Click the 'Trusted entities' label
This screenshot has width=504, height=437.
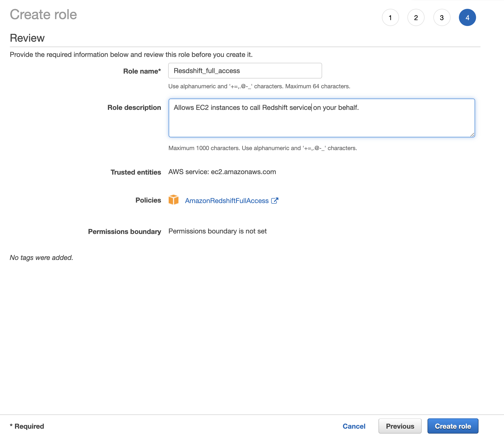[136, 172]
